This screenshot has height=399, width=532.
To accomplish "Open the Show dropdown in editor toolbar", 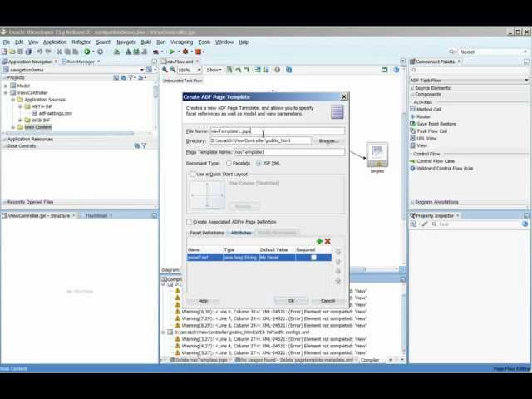I will (214, 70).
